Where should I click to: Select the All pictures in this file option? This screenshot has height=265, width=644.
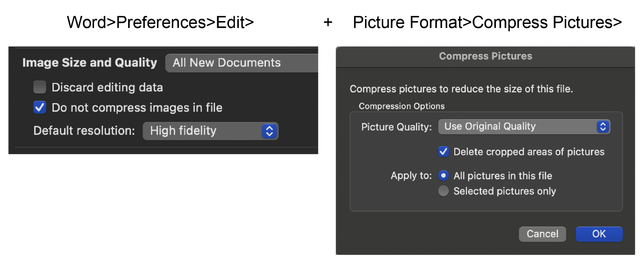[x=443, y=175]
